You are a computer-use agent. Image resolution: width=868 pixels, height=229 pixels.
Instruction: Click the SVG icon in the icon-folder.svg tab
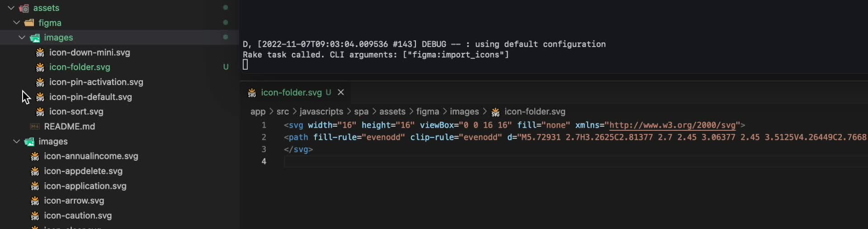click(x=252, y=93)
